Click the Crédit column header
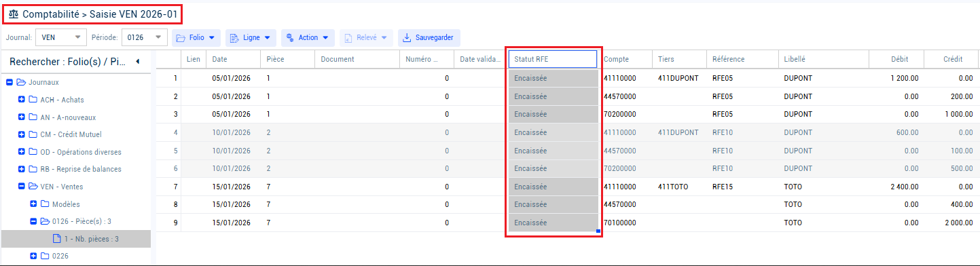 951,59
